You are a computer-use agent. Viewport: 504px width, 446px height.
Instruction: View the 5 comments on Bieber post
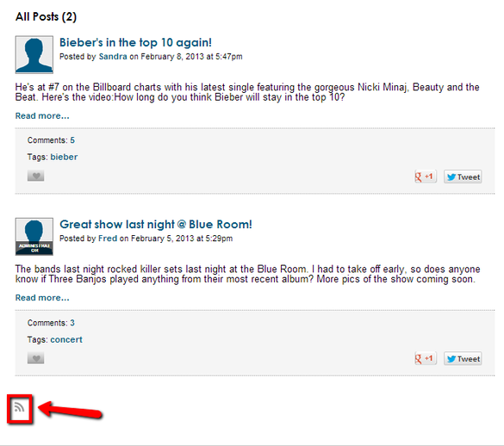[72, 140]
